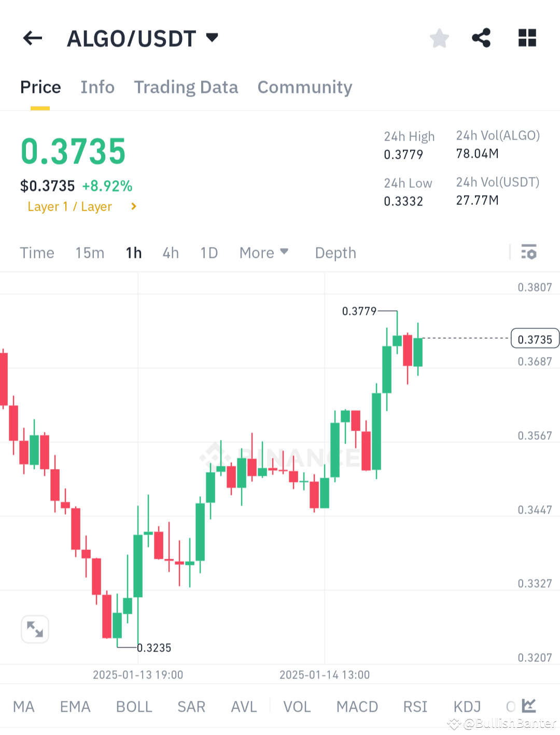Switch to the Info tab
The width and height of the screenshot is (560, 735).
click(x=97, y=87)
